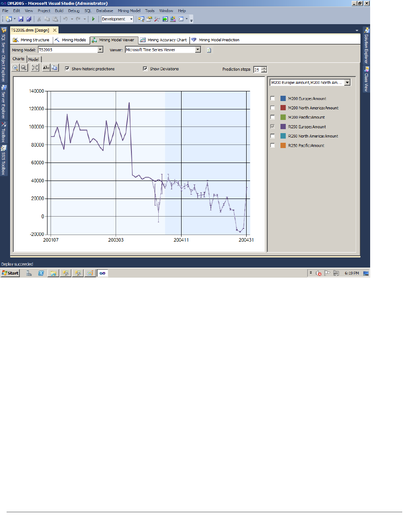The height and width of the screenshot is (532, 404).
Task: Open the SSIS Toolbox sidebar tab
Action: [x=4, y=159]
